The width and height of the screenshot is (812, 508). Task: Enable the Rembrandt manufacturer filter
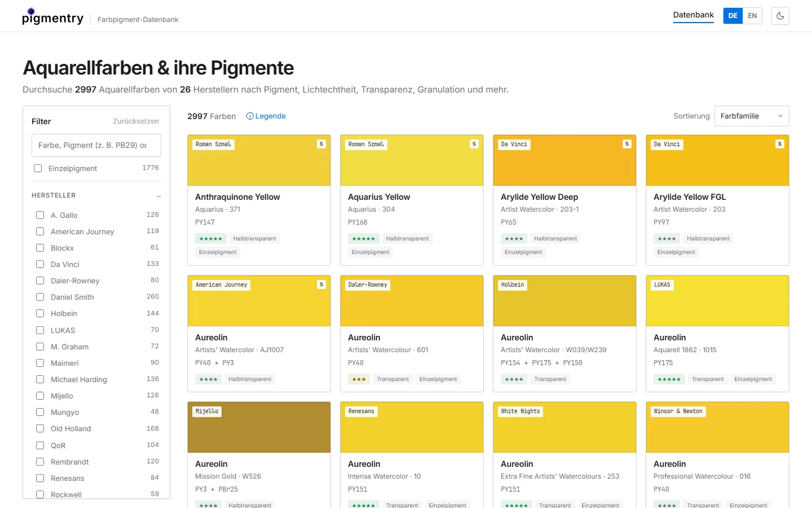[40, 462]
